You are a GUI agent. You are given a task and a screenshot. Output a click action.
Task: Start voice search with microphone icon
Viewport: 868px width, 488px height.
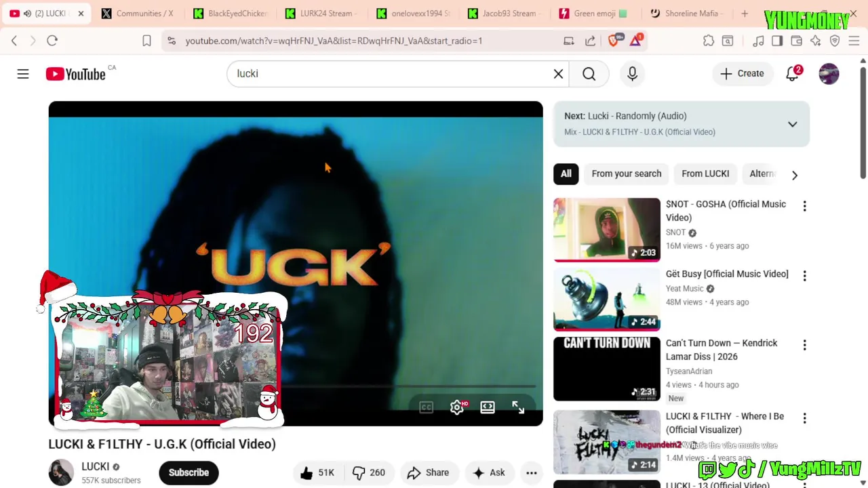point(632,74)
